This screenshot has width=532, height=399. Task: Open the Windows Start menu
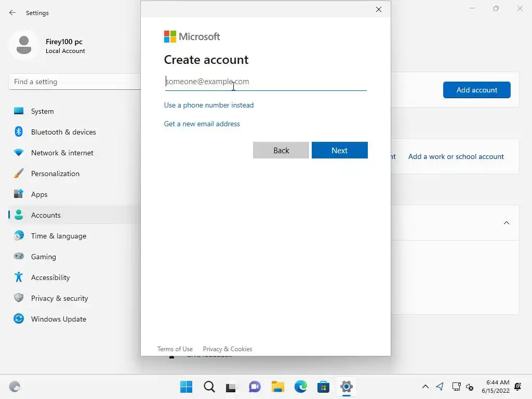click(186, 387)
